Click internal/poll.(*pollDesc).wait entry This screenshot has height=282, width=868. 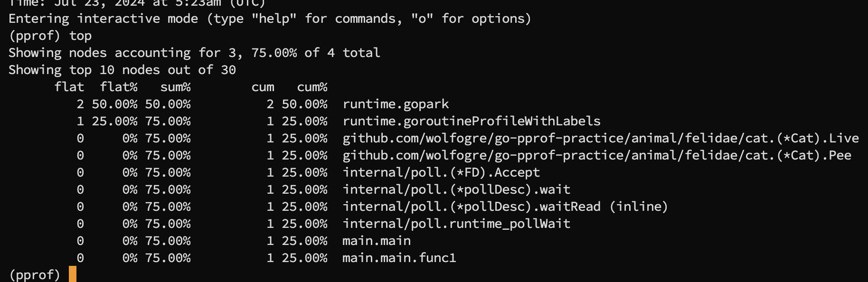pos(456,189)
